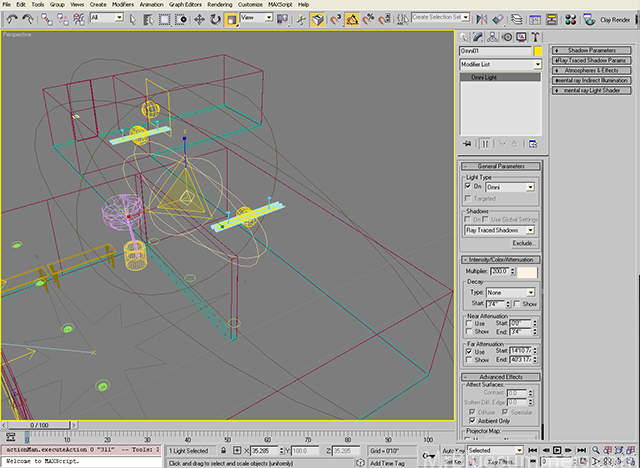
Task: Choose the Select Object arrow tool
Action: pos(133,19)
